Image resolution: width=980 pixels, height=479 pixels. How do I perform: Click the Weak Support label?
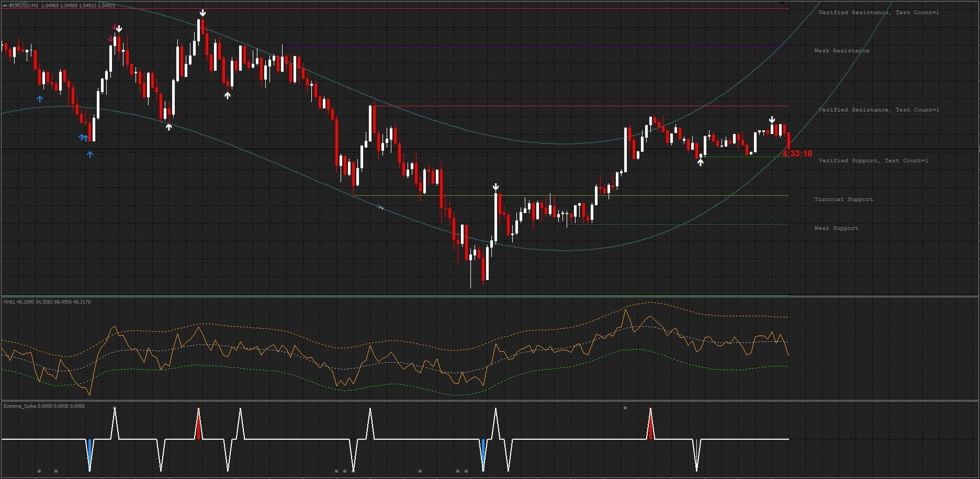tap(835, 228)
